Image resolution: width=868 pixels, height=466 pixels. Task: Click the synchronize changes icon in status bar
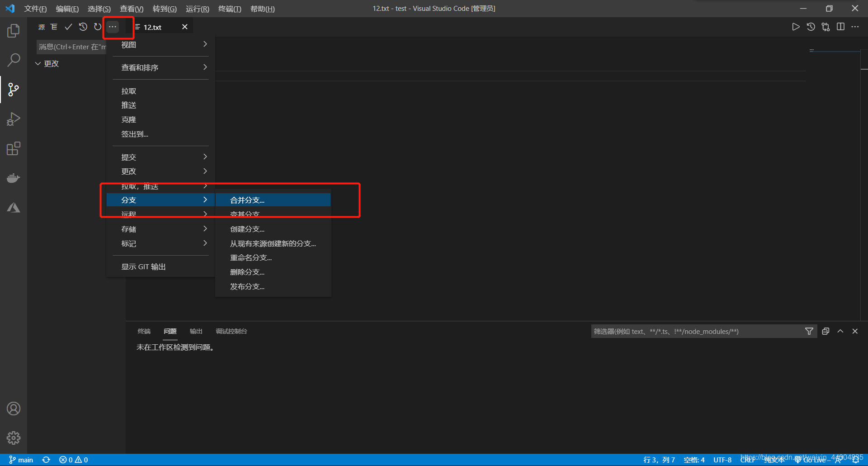point(46,460)
